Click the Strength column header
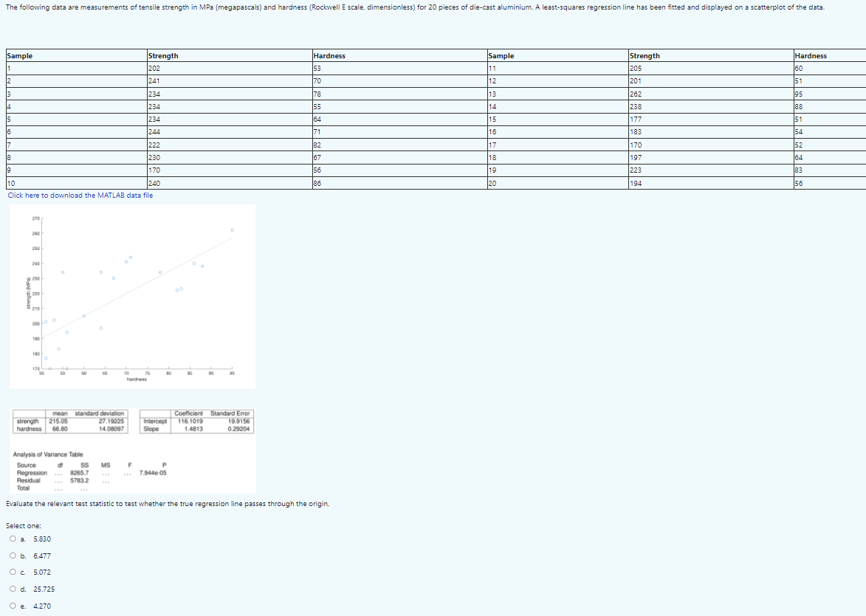 tap(162, 55)
